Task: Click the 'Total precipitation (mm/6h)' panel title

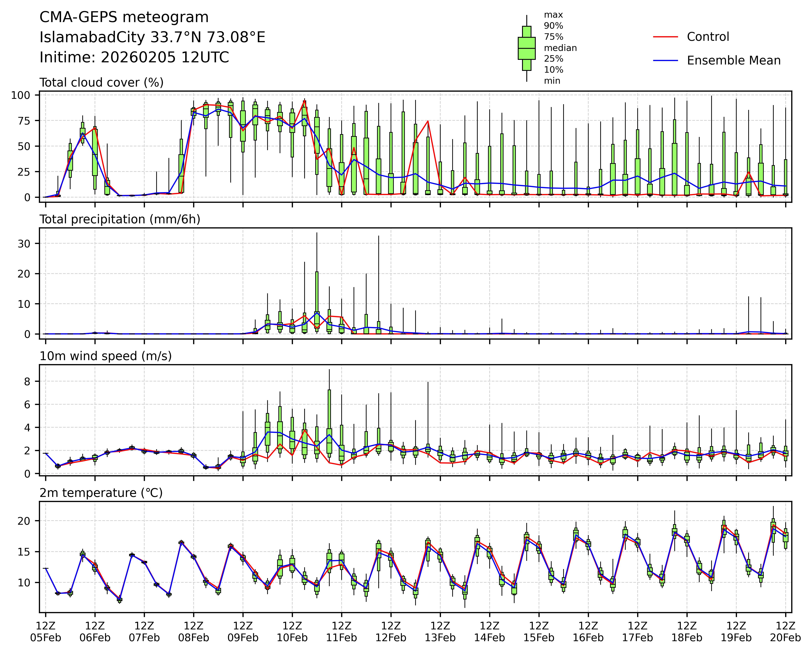Action: [x=120, y=219]
